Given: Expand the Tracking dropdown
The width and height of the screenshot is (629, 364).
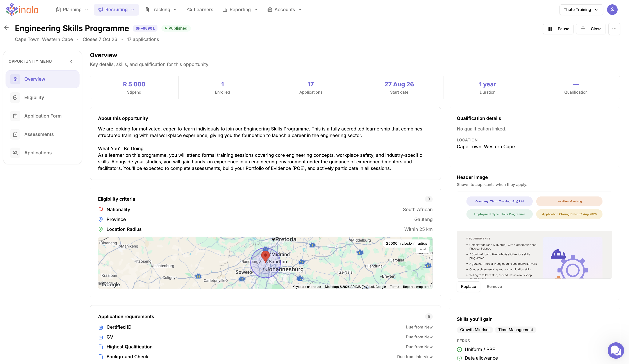Looking at the screenshot, I should pos(161,9).
